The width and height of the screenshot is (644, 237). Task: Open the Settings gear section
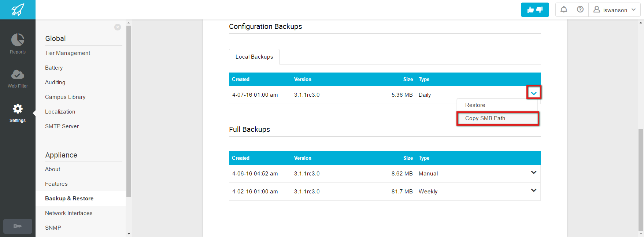[18, 113]
